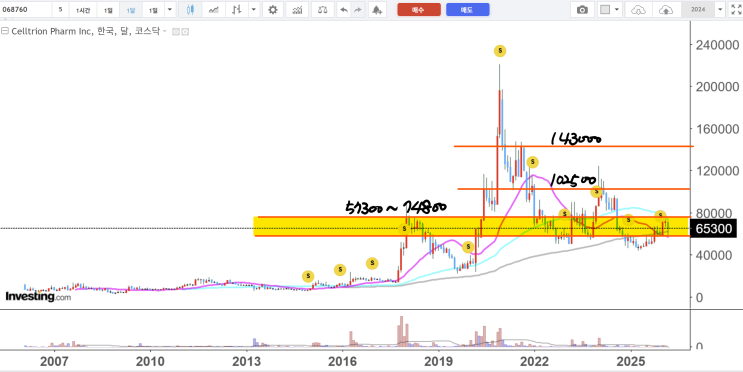
Task: Open the alert bell icon
Action: point(377,9)
